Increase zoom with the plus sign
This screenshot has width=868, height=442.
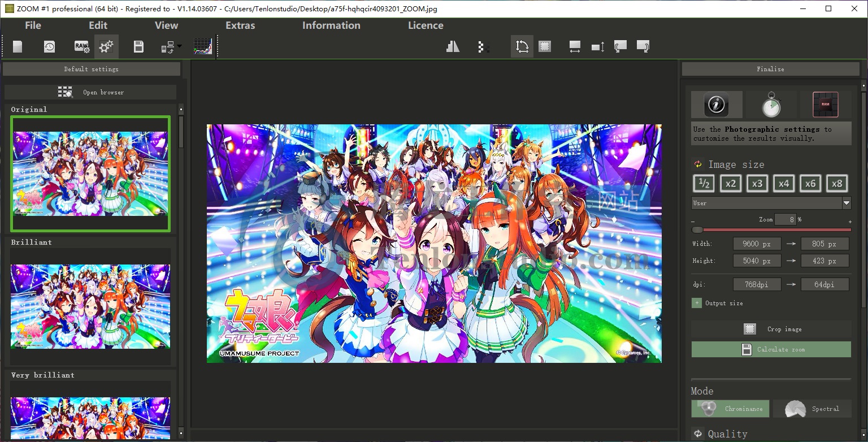point(850,222)
